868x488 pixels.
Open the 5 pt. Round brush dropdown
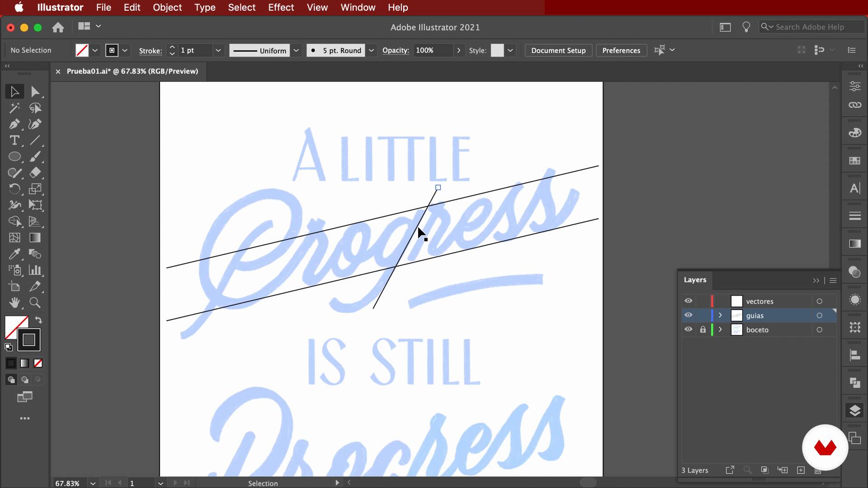[371, 51]
